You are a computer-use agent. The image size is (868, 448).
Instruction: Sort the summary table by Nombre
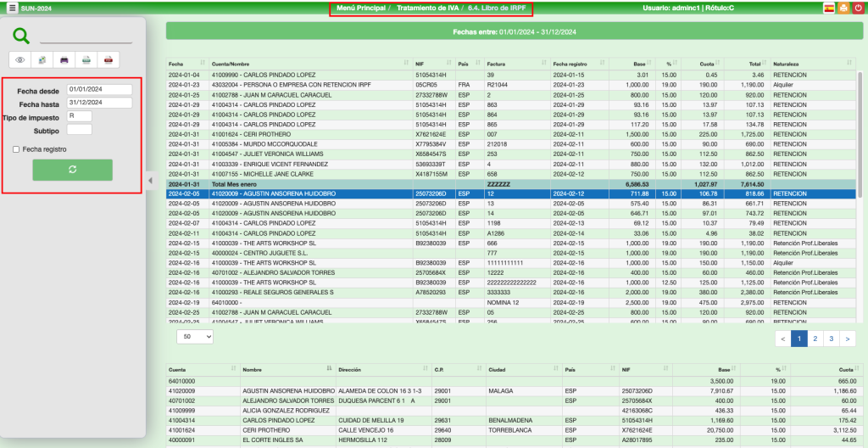click(287, 369)
